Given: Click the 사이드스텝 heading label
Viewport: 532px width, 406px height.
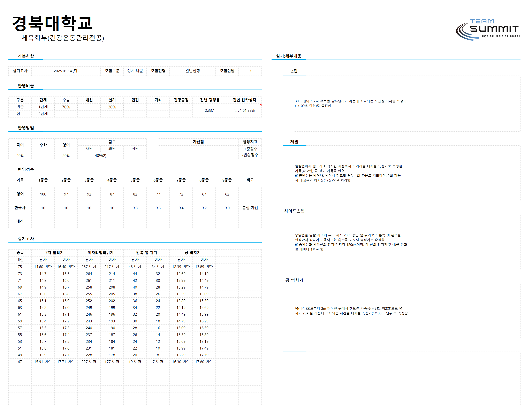Looking at the screenshot, I should click(x=294, y=211).
